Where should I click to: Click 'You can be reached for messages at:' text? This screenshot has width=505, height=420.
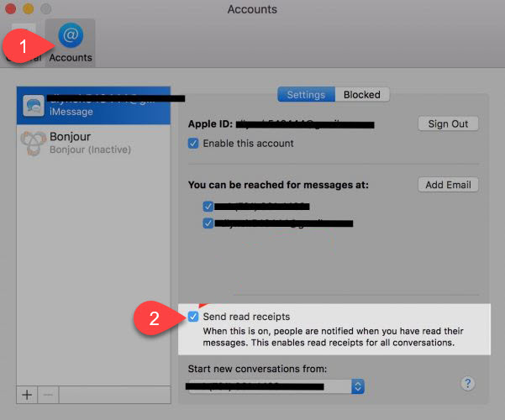[x=278, y=185]
